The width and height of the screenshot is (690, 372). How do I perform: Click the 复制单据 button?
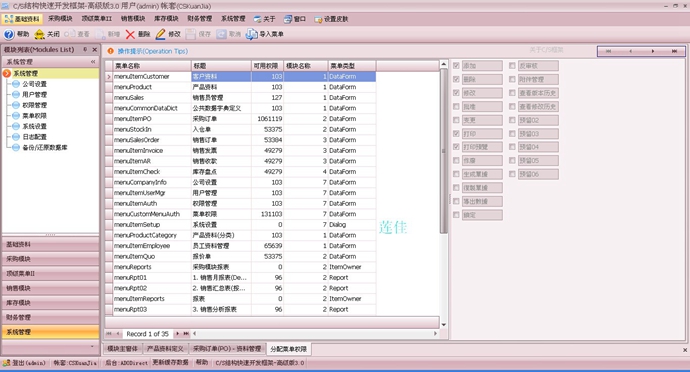482,188
